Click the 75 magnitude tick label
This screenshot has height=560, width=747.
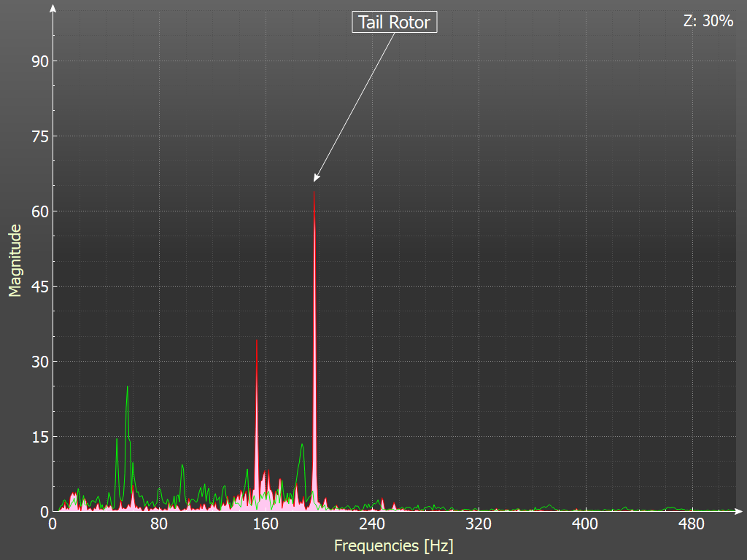coord(39,136)
